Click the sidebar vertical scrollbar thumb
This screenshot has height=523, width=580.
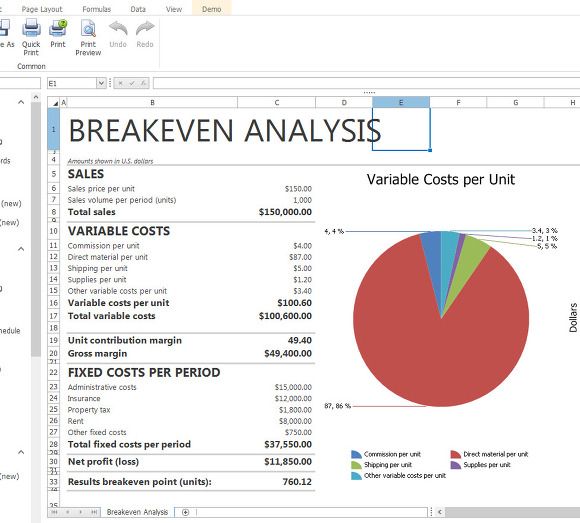click(36, 229)
